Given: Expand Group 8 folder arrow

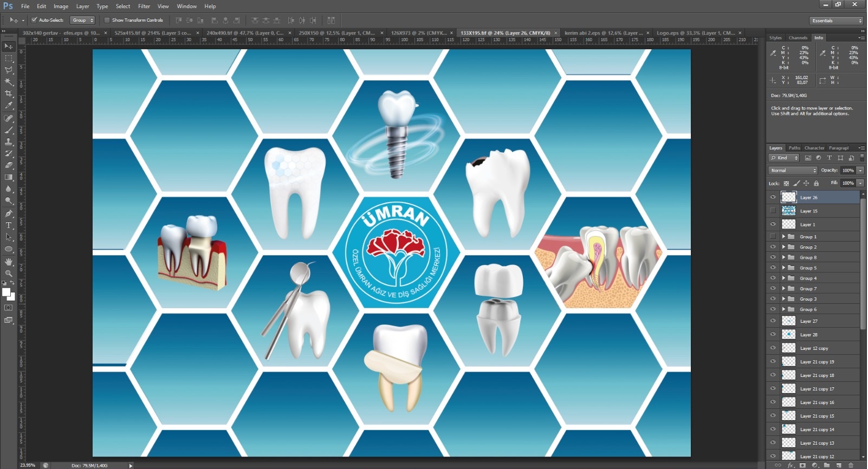Looking at the screenshot, I should (783, 257).
